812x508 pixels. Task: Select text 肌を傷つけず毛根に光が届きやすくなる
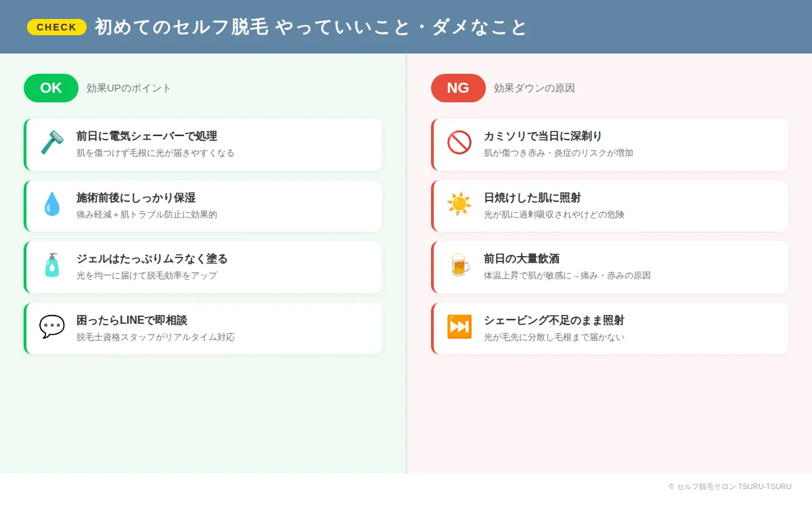[x=155, y=153]
